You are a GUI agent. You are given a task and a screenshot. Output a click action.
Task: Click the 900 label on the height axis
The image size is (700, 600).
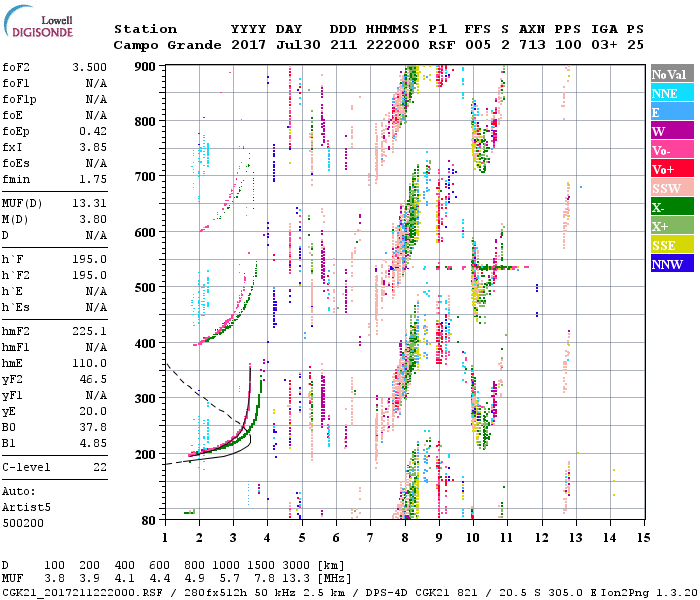[146, 66]
